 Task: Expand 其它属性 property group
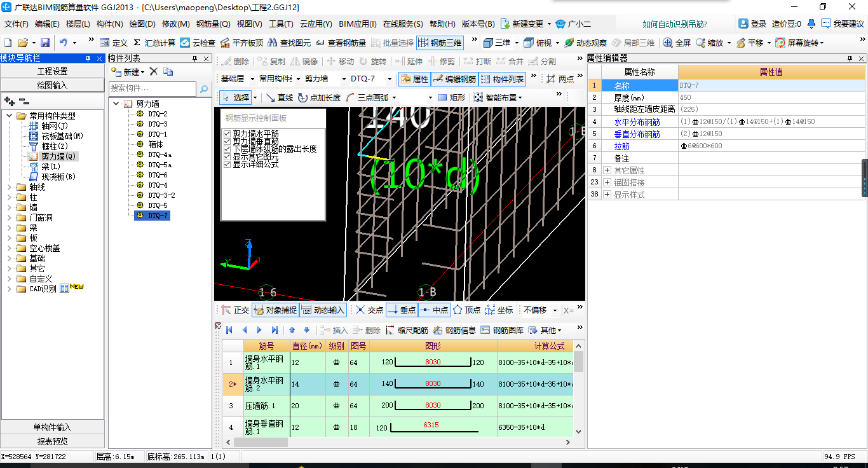pyautogui.click(x=607, y=170)
